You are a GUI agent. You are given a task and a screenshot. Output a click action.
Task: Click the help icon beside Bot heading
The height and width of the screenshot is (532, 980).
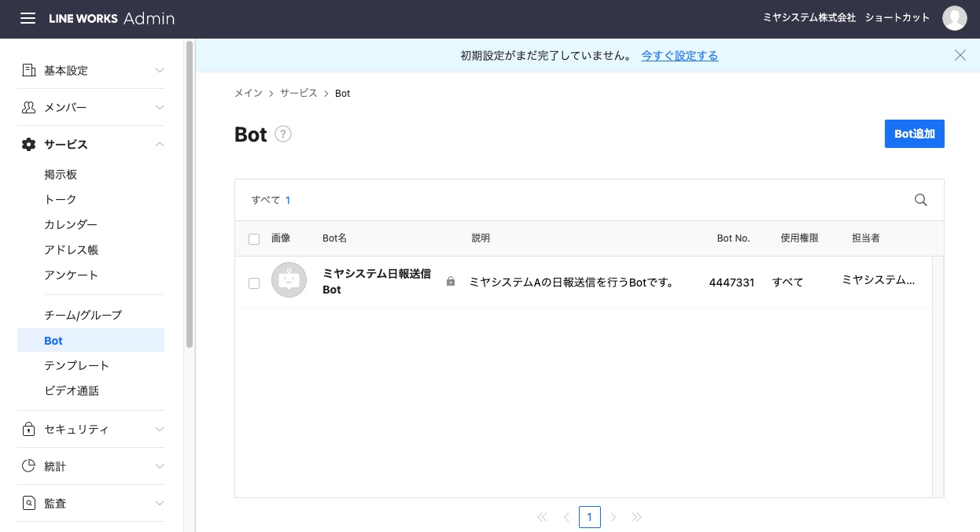coord(283,134)
